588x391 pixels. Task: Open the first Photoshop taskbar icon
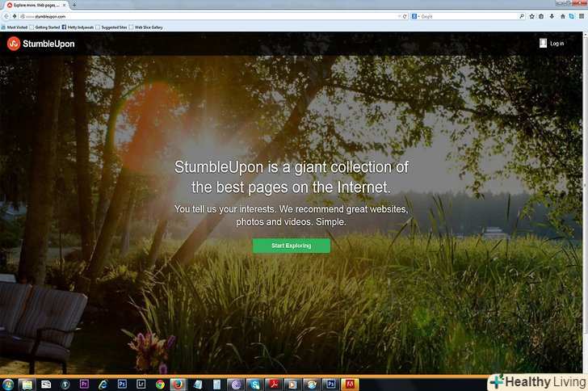coord(122,385)
